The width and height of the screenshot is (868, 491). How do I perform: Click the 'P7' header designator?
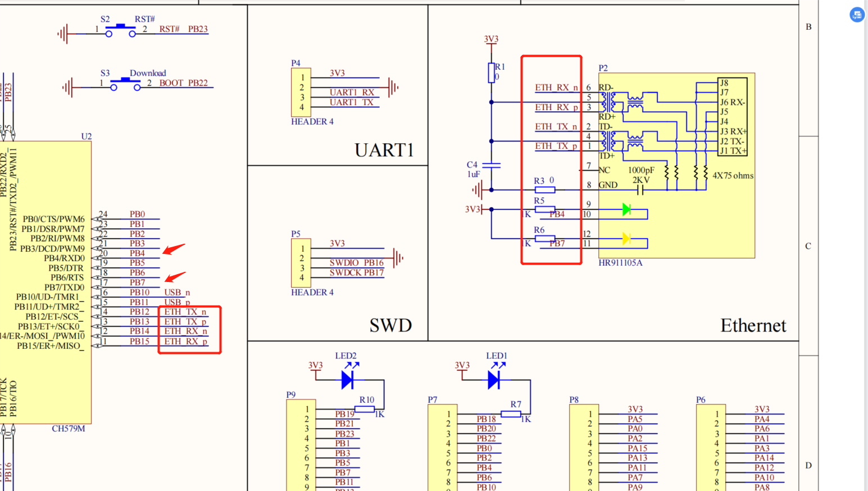click(432, 400)
